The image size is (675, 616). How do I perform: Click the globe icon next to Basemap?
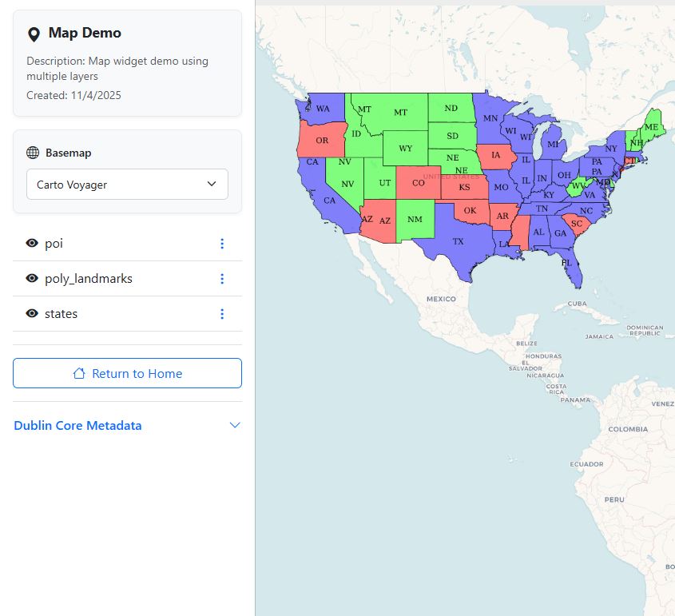pyautogui.click(x=33, y=153)
